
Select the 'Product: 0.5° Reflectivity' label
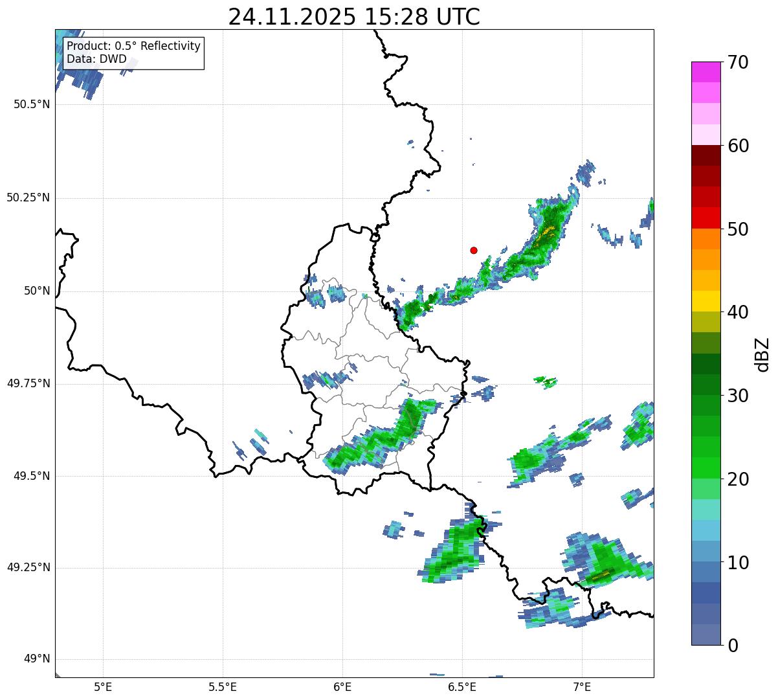pos(133,46)
